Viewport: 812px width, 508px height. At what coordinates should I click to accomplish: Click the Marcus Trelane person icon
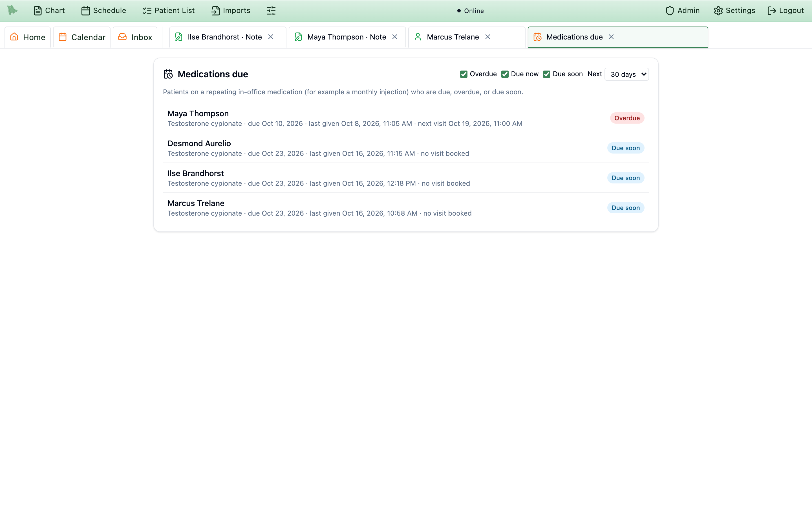(x=418, y=37)
